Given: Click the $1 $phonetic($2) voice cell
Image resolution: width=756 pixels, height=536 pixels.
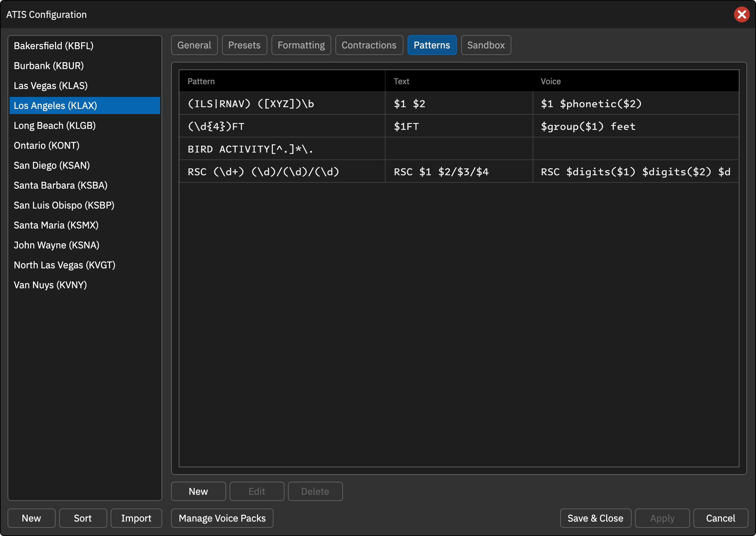Looking at the screenshot, I should 636,103.
